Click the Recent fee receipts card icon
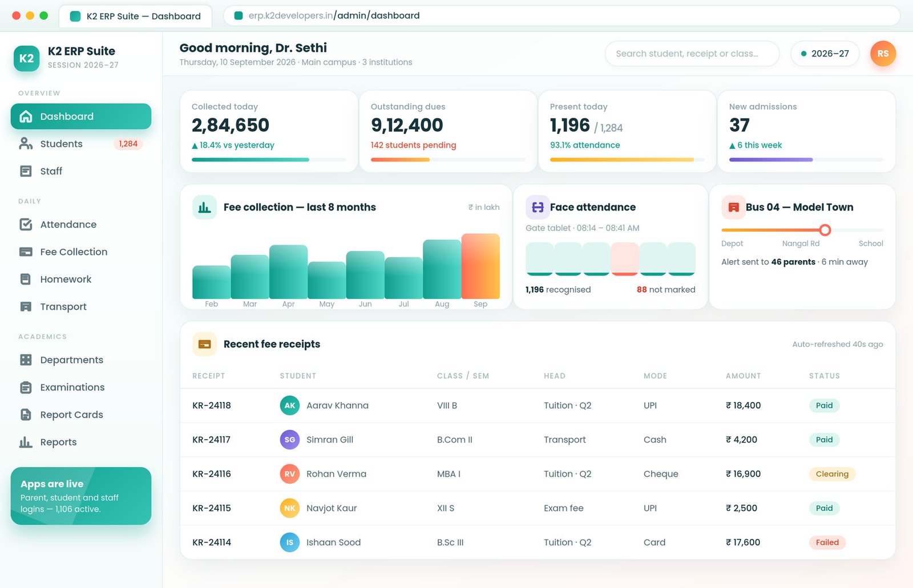 point(204,344)
